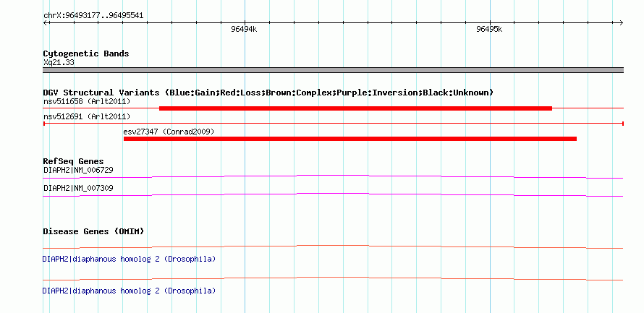Screen dimensions: 644x313
Task: Click the thin red nsv512691 variant line
Action: point(333,124)
